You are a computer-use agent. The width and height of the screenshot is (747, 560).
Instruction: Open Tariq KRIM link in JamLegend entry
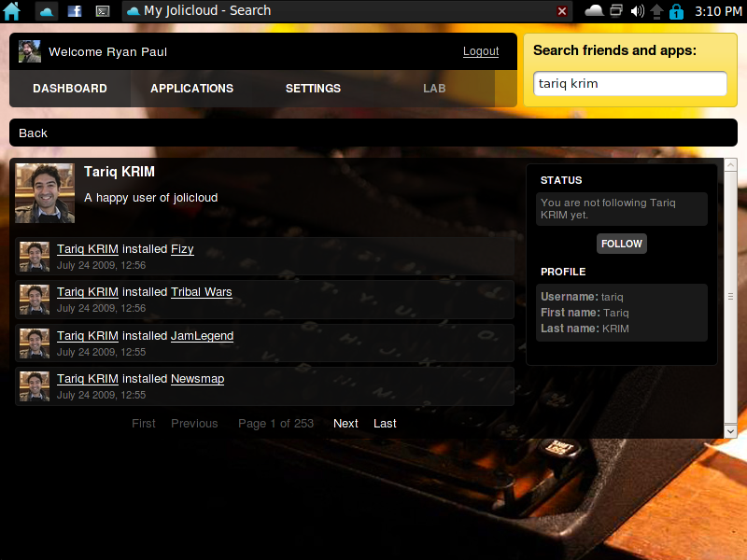88,336
